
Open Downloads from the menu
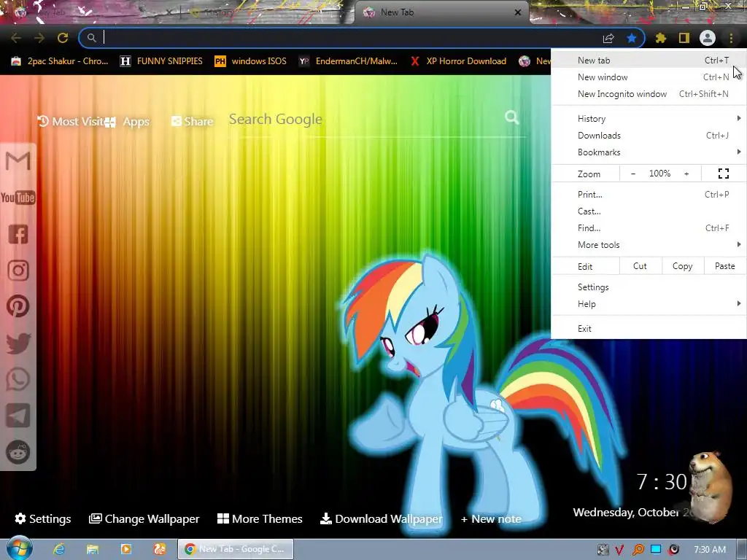649,136
